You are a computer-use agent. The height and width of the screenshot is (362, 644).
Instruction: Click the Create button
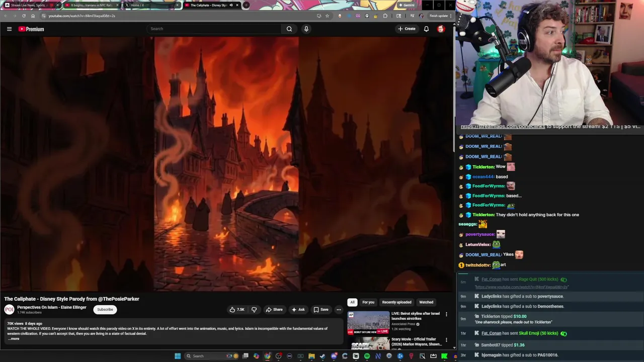coord(407,29)
